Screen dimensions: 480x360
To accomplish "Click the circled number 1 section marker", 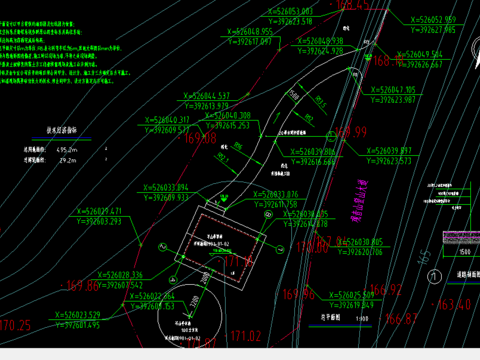I will 434,277.
